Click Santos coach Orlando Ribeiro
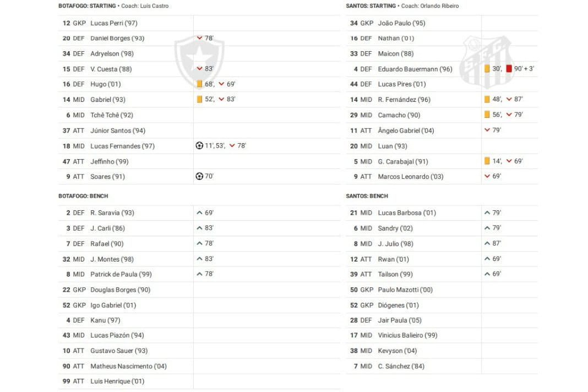The width and height of the screenshot is (588, 392). tap(438, 6)
